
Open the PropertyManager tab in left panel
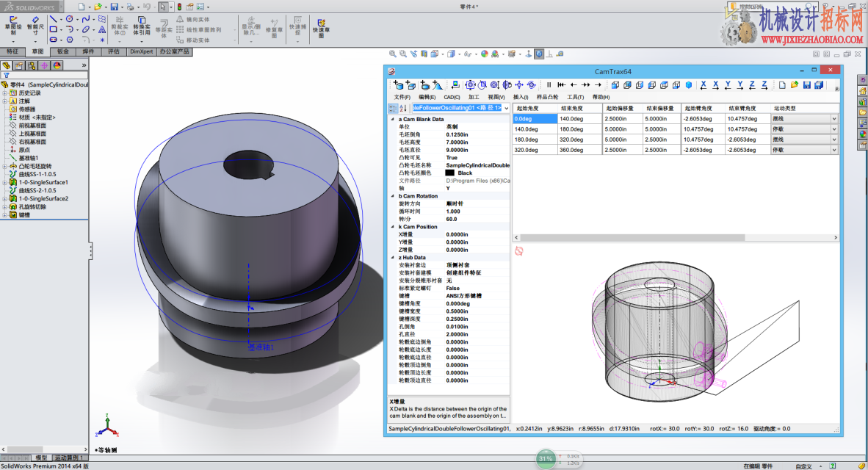pos(19,65)
